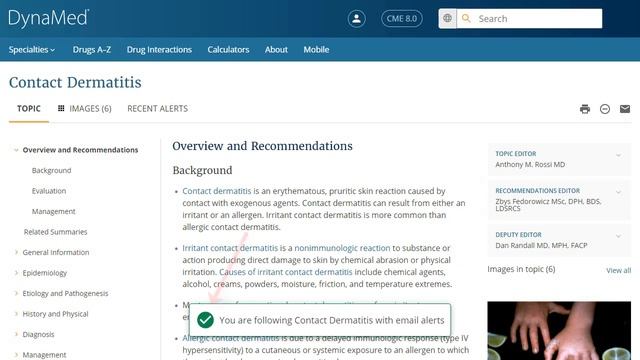The width and height of the screenshot is (640, 360).
Task: Expand the Topic Editor card chevron
Action: (618, 155)
